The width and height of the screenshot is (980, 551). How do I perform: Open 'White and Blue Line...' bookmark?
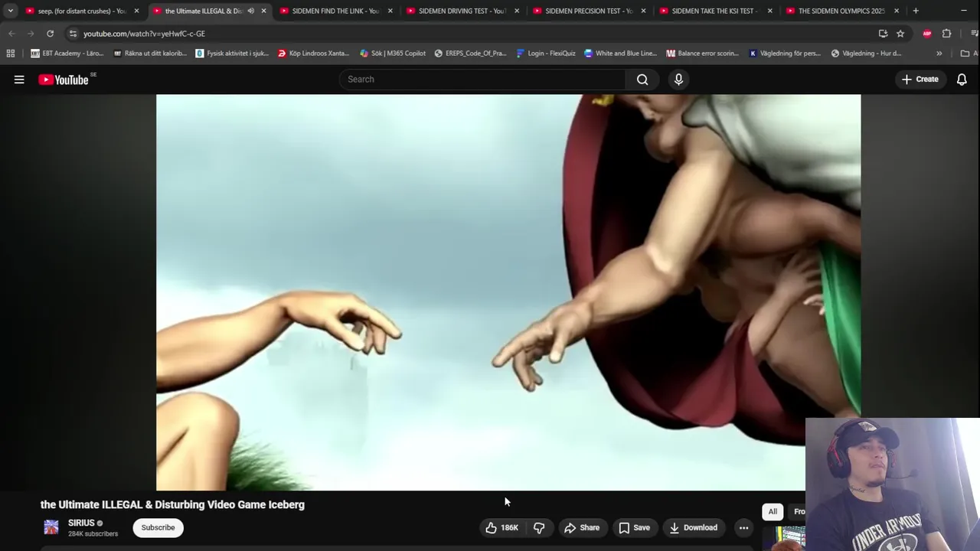tap(620, 54)
